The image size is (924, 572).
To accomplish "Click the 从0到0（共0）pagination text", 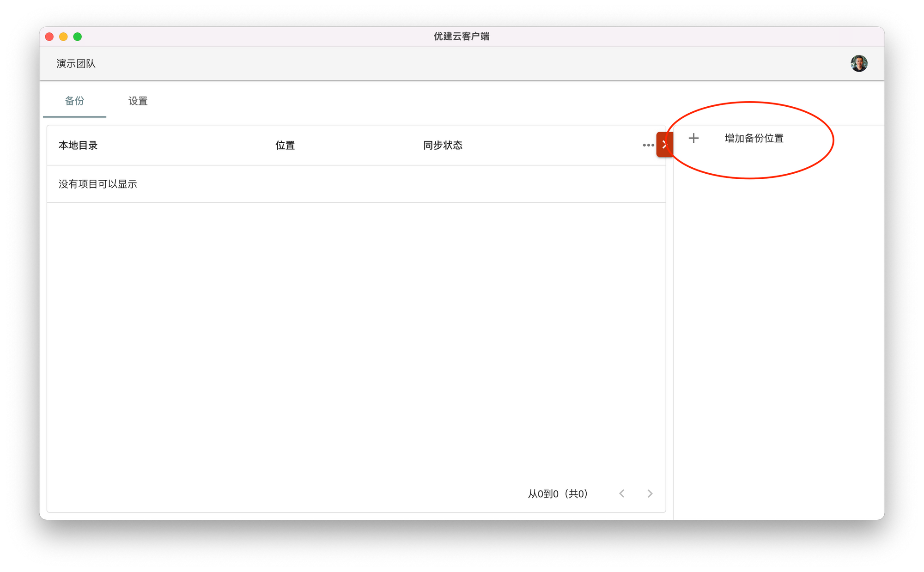I will (x=558, y=493).
